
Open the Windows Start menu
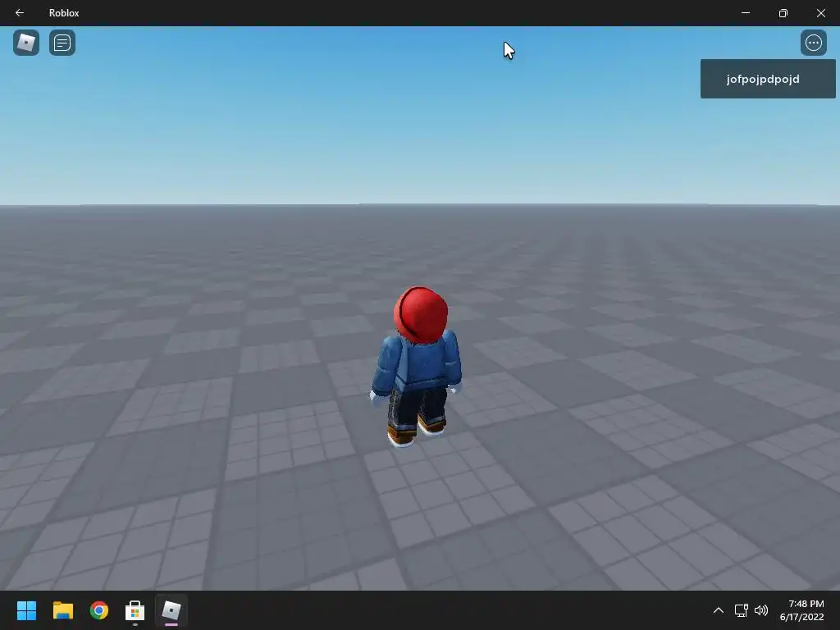pos(26,610)
